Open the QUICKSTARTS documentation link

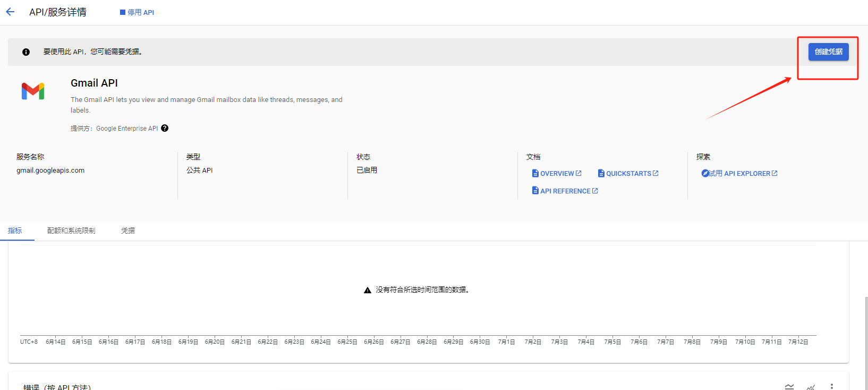628,174
